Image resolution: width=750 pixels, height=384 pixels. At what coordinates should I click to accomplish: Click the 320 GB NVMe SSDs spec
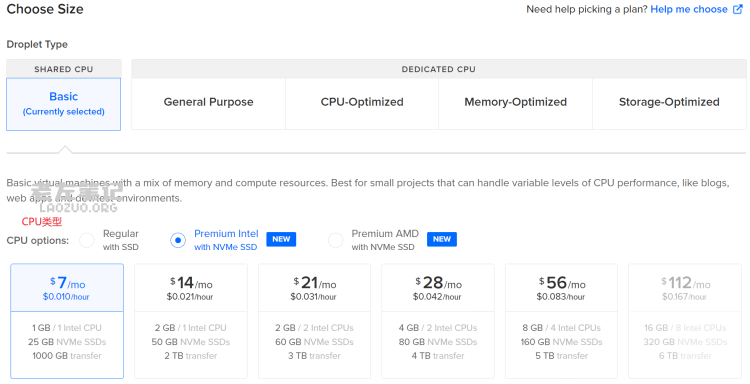(685, 342)
